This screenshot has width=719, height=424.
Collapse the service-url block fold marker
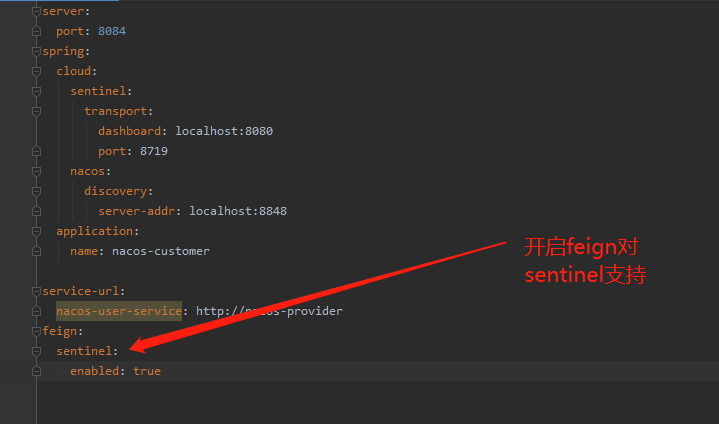point(37,291)
